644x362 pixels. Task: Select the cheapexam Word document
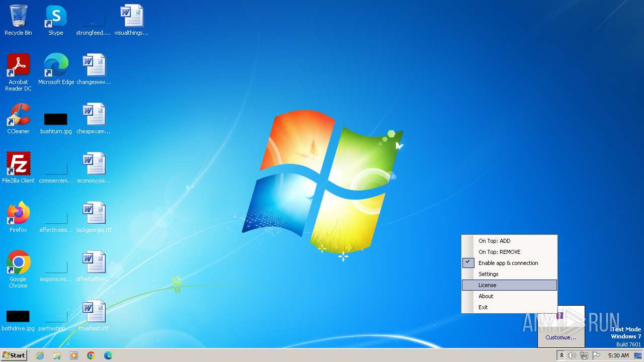[x=94, y=119]
